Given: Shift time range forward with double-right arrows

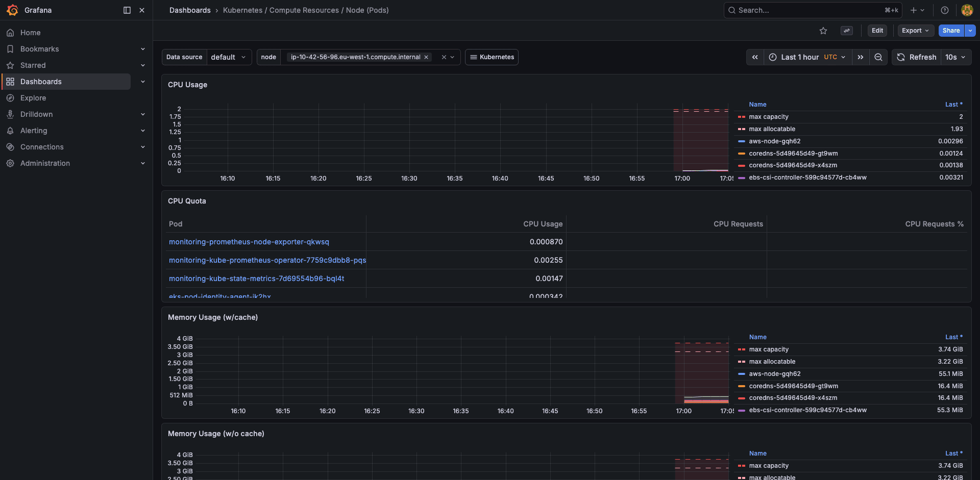Looking at the screenshot, I should [x=861, y=57].
